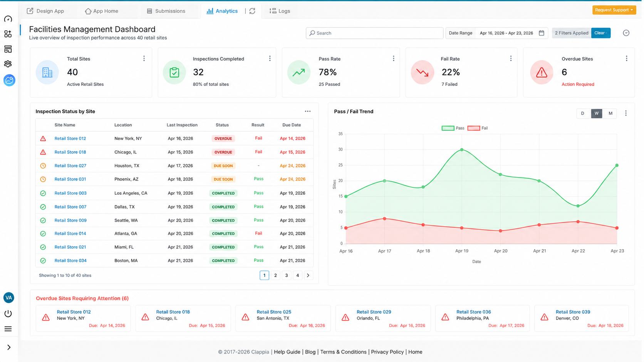Click the Pass Rate upward trend icon

299,72
